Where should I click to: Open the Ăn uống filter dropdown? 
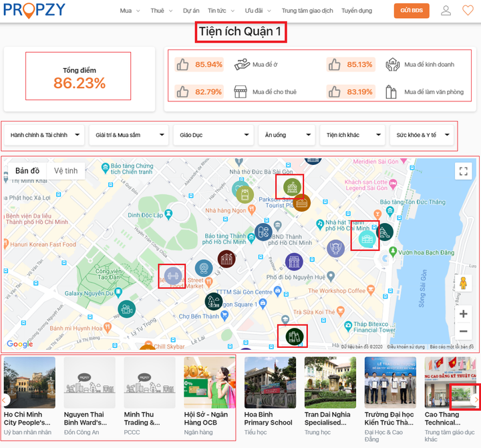pos(286,136)
